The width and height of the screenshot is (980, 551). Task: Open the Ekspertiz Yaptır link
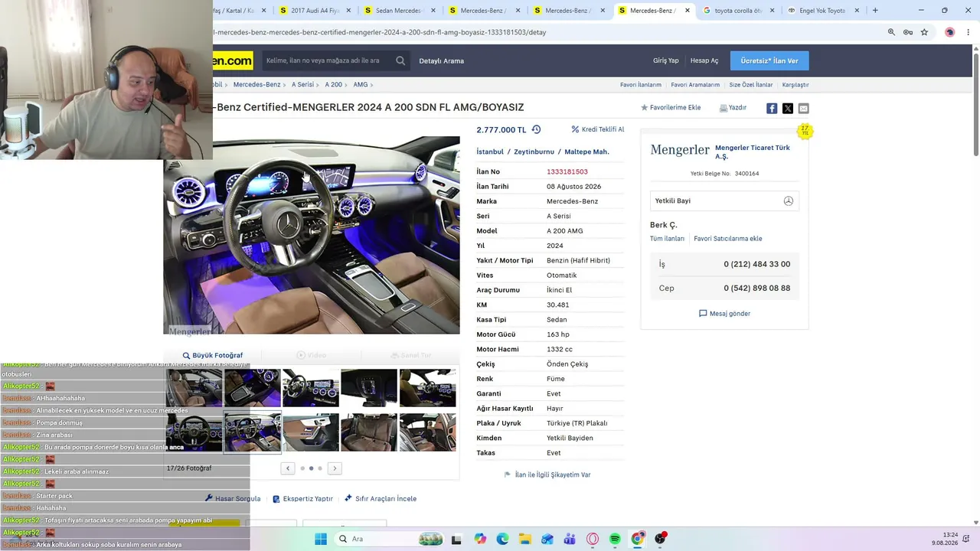[303, 499]
